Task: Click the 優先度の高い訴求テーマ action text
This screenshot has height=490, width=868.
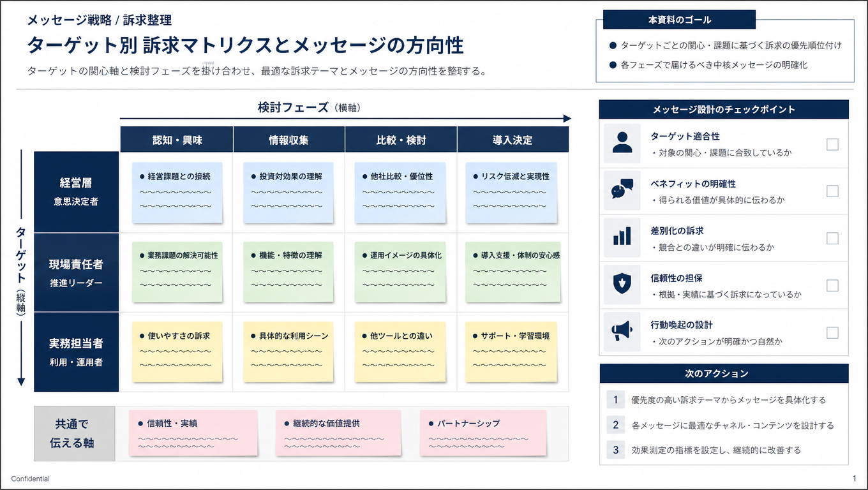Action: (x=728, y=400)
